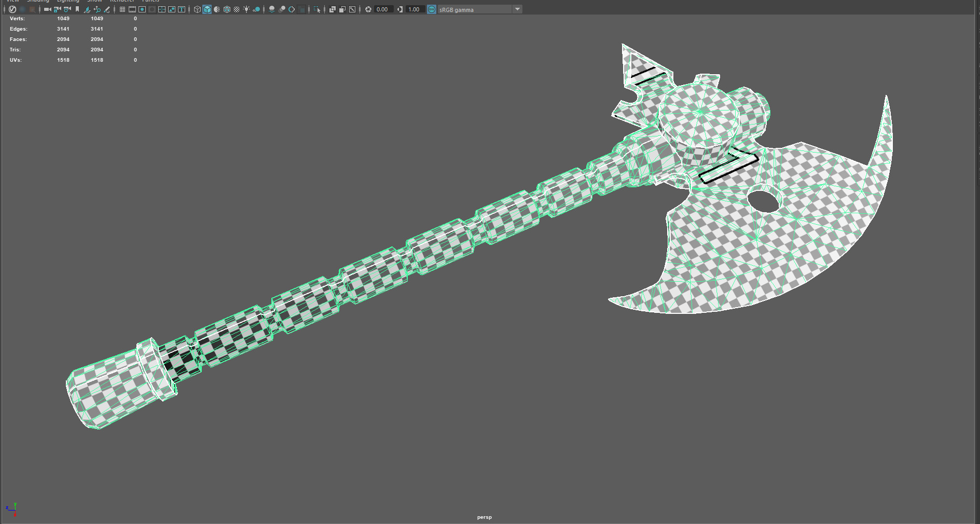
Task: Toggle the Resolution Gate icon
Action: pyautogui.click(x=142, y=9)
